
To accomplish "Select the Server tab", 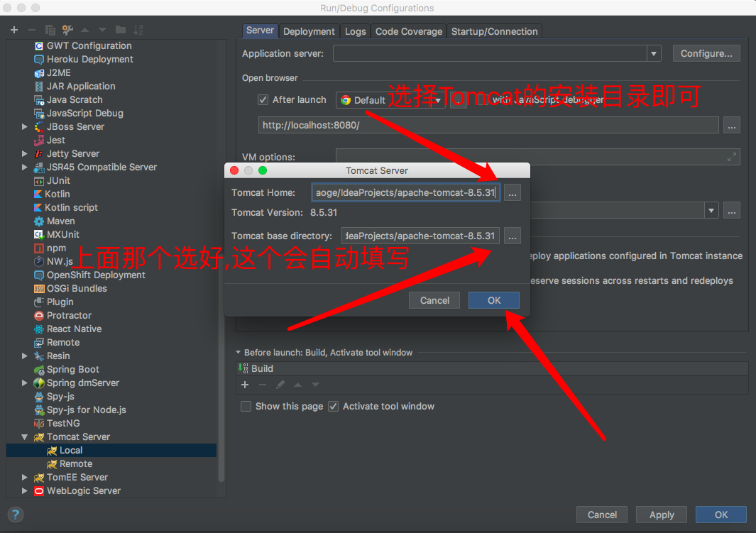I will click(260, 31).
